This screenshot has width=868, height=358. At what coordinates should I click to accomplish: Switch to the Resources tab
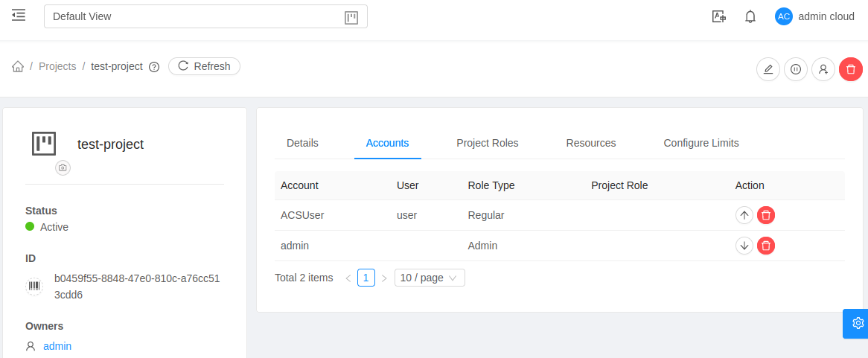pos(590,143)
